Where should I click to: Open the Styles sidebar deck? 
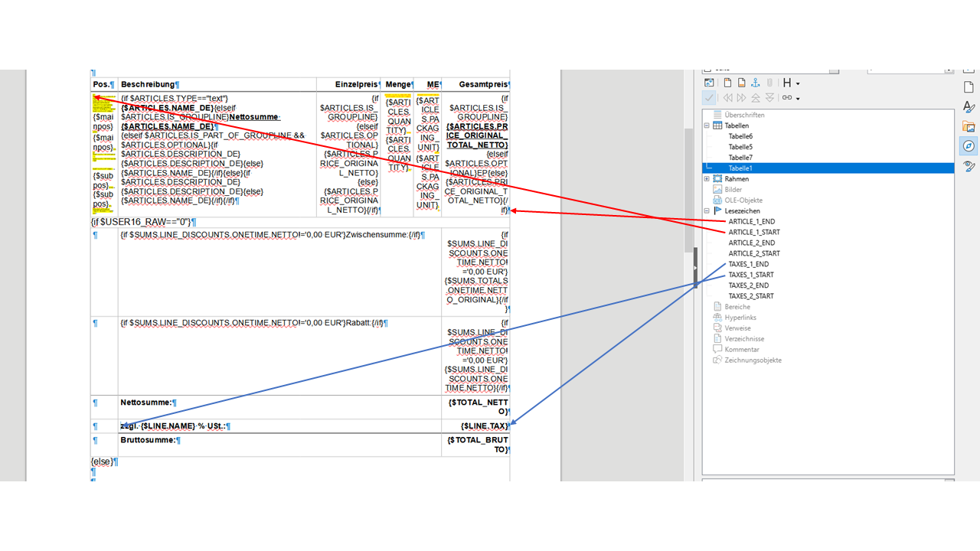pos(969,107)
